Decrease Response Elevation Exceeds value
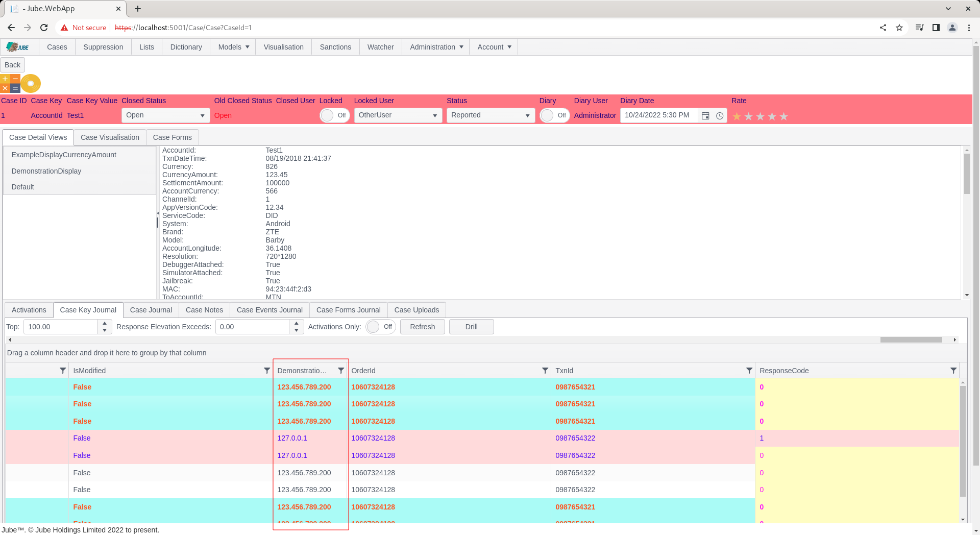This screenshot has height=535, width=980. [x=297, y=330]
